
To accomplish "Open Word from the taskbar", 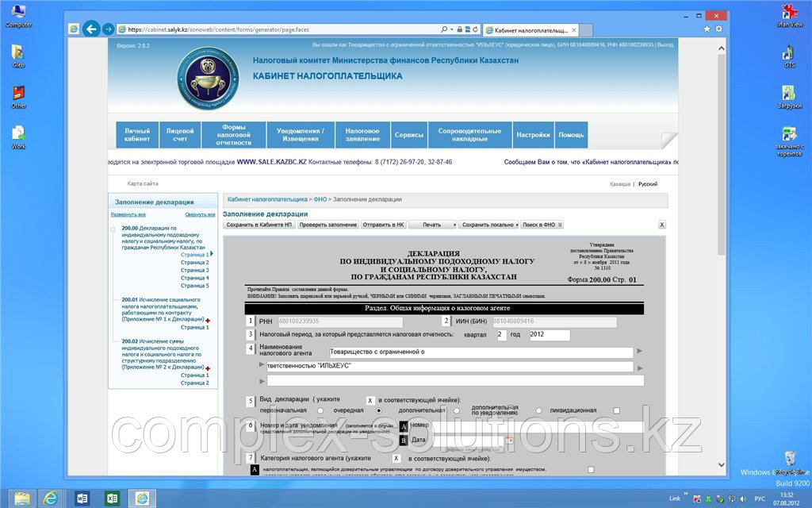I will pos(82,498).
